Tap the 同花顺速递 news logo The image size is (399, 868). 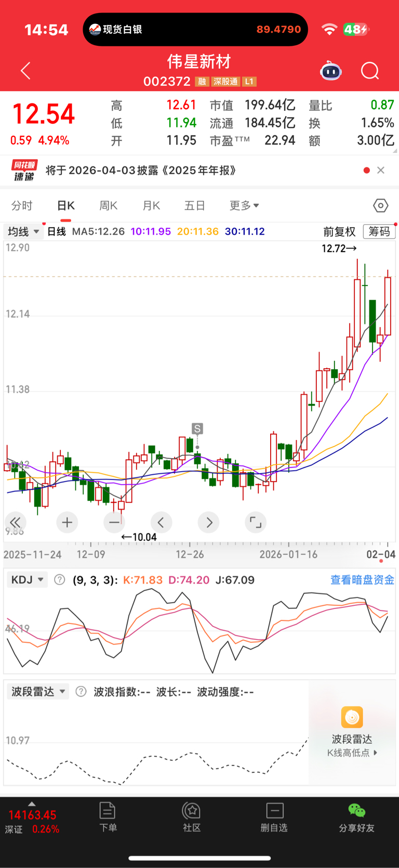coord(24,170)
